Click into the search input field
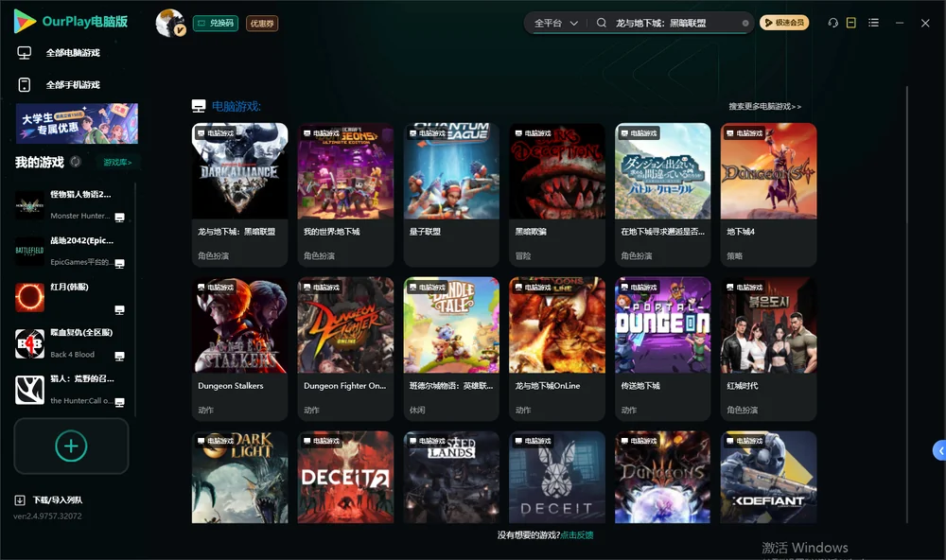 676,23
